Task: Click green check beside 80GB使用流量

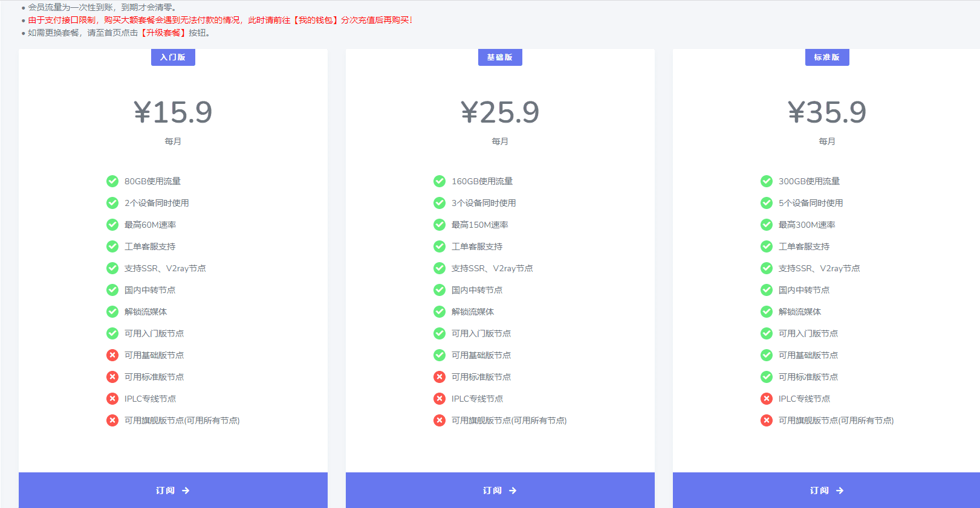Action: tap(112, 181)
